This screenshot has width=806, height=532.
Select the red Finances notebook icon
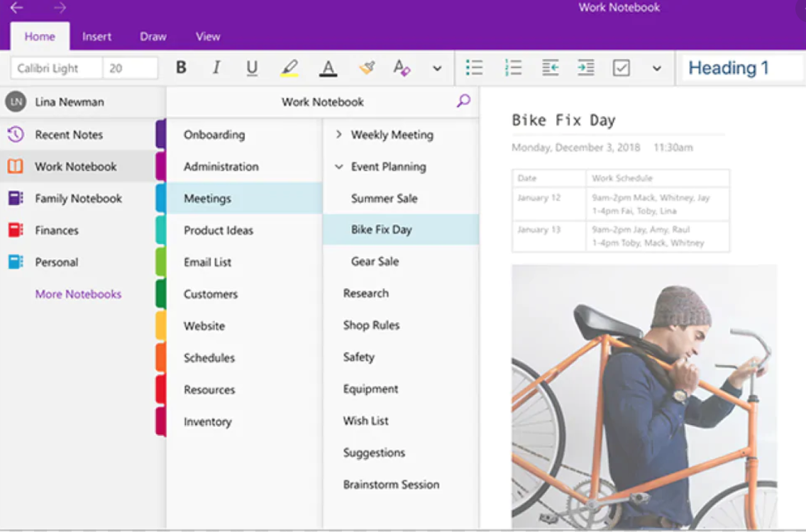click(x=16, y=230)
